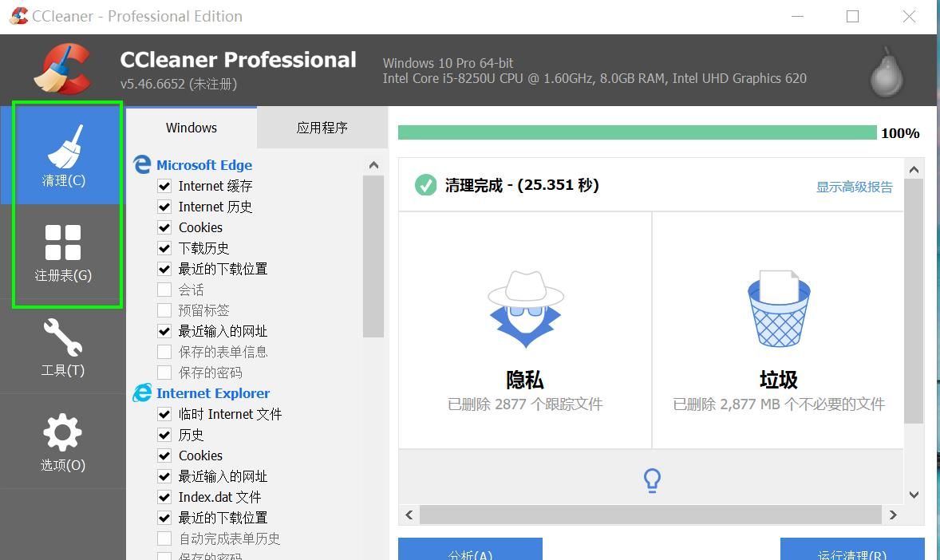
Task: Collapse the Windows list with the up arrow
Action: pos(373,165)
